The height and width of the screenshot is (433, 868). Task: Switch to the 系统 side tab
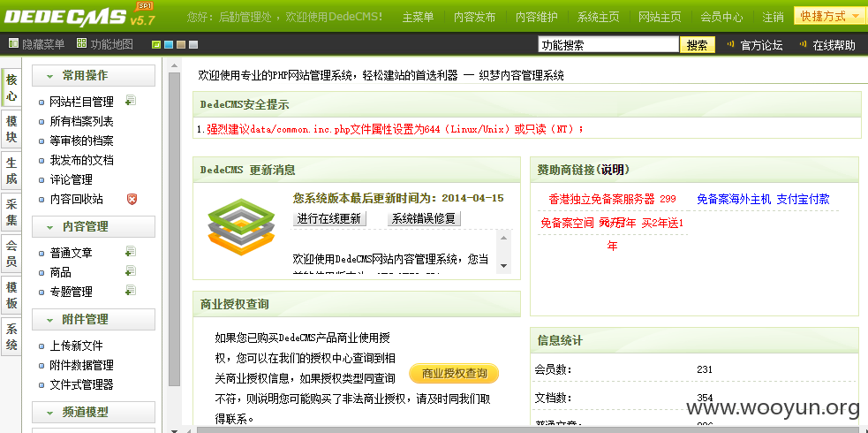pyautogui.click(x=11, y=338)
